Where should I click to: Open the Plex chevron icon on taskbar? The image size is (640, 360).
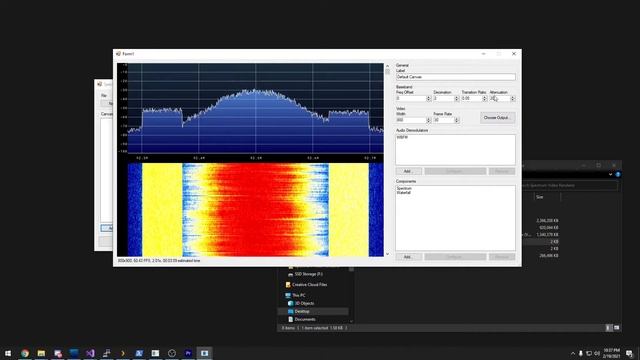pyautogui.click(x=123, y=353)
